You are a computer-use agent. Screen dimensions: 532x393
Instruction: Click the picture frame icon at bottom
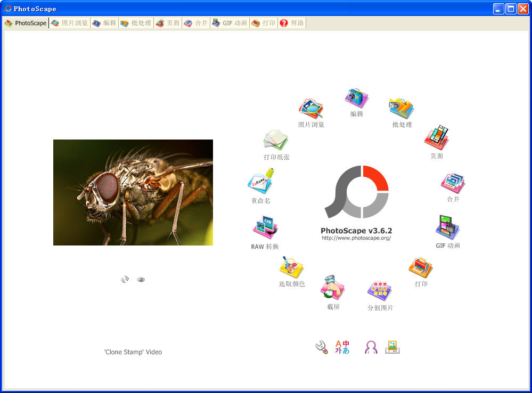(x=392, y=347)
